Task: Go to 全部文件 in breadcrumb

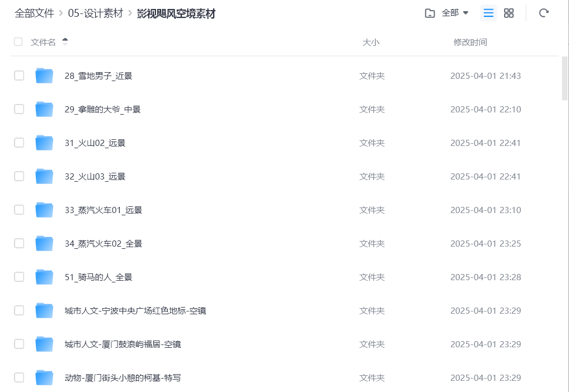Action: (34, 13)
